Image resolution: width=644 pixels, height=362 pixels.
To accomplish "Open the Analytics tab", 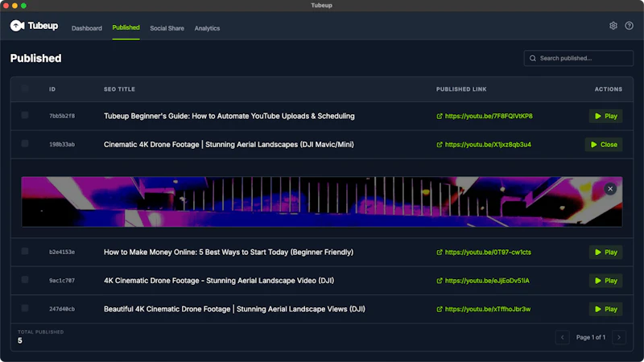I will click(x=207, y=28).
